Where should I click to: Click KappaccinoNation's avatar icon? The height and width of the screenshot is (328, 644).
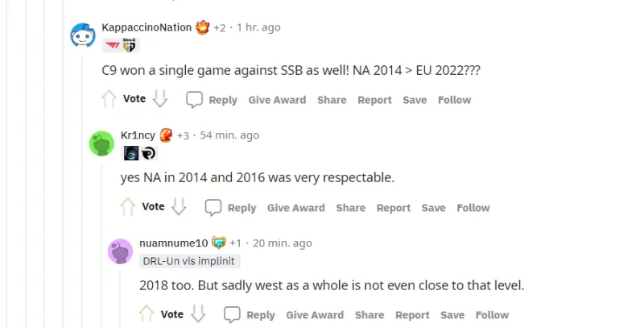click(83, 35)
